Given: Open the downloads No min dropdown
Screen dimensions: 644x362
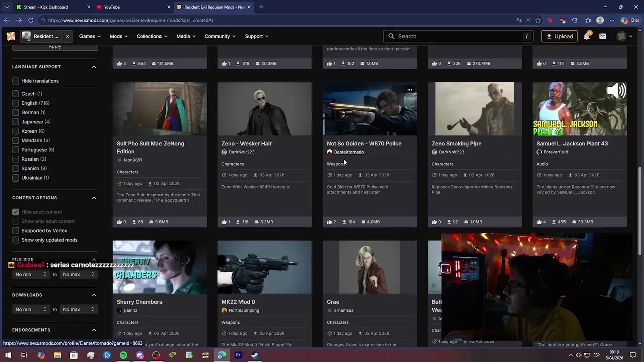Looking at the screenshot, I should pyautogui.click(x=30, y=309).
